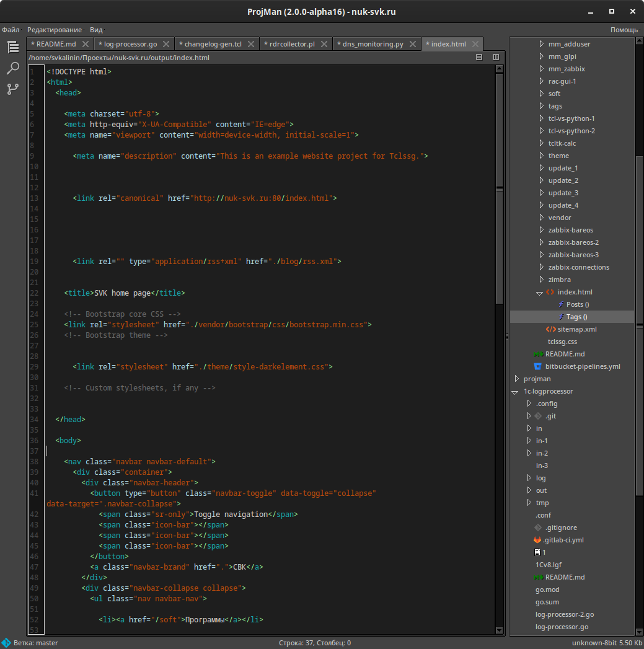Click the git branch icon in status bar
Image resolution: width=644 pixels, height=649 pixels.
coord(6,643)
